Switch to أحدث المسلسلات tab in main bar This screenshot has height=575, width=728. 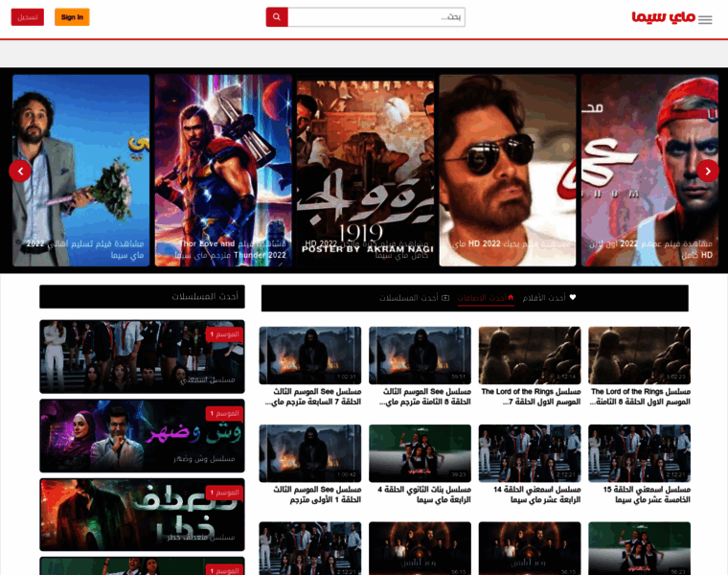(414, 298)
